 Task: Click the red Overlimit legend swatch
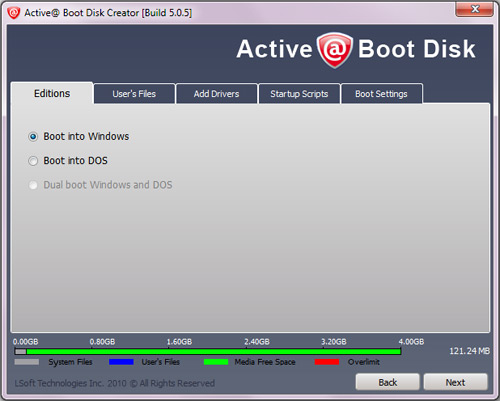327,362
